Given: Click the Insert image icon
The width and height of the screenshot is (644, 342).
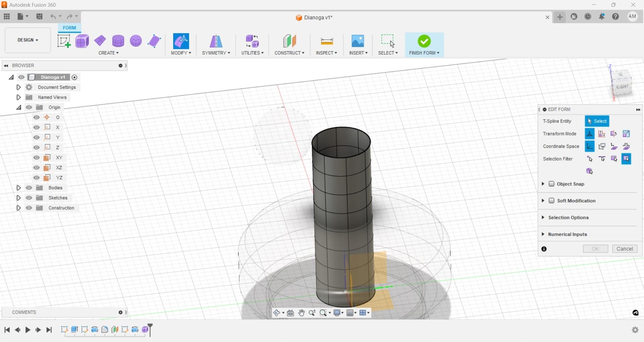Looking at the screenshot, I should (358, 41).
